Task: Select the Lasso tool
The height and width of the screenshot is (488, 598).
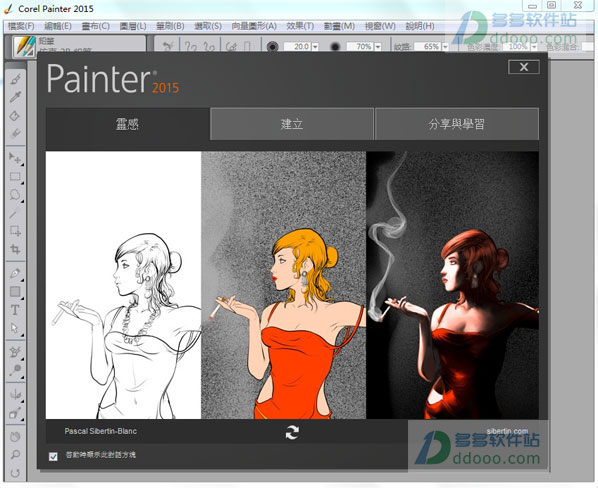Action: click(x=15, y=195)
